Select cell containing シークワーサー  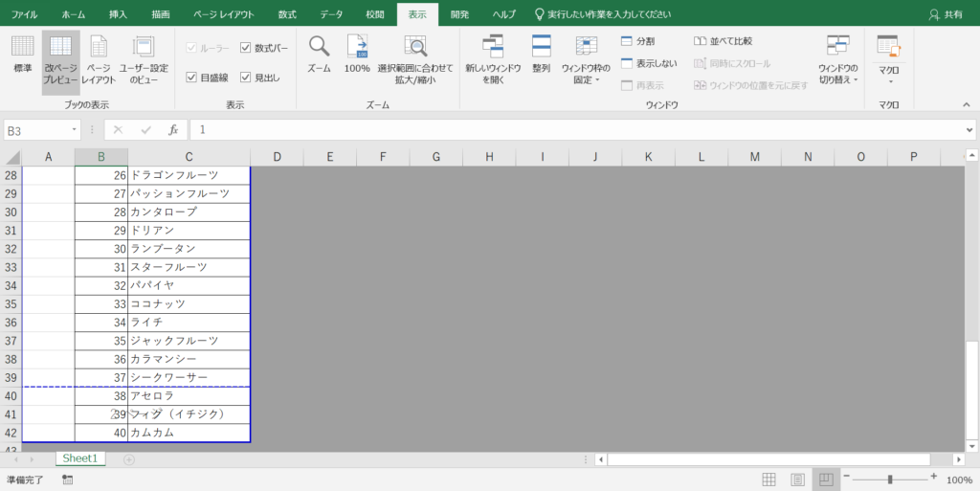pyautogui.click(x=189, y=378)
